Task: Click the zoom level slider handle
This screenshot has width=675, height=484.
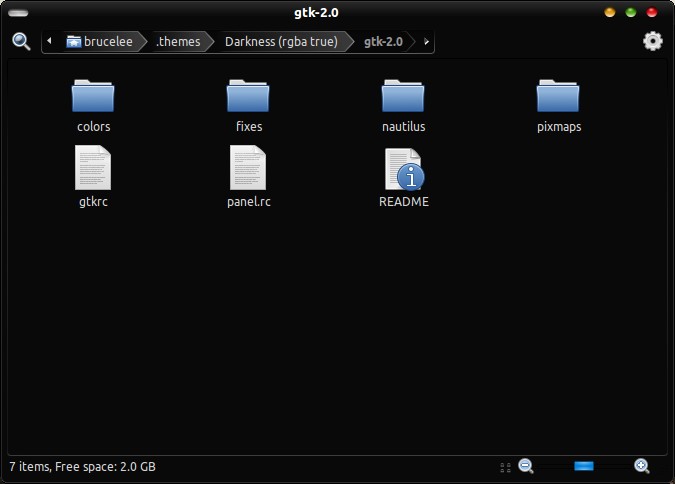Action: pos(584,466)
